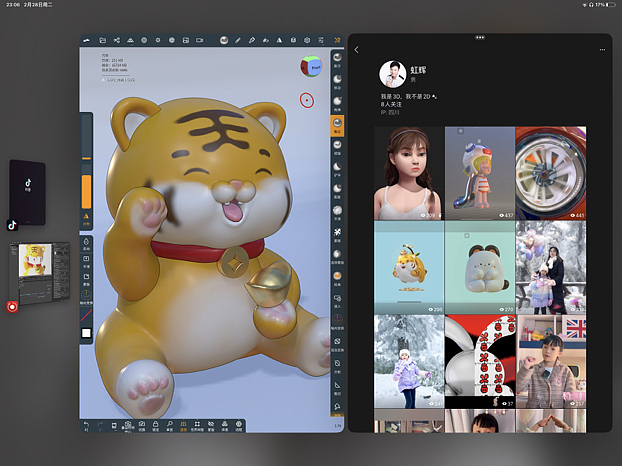
Task: Go back with Douyin's back arrow
Action: tap(356, 50)
